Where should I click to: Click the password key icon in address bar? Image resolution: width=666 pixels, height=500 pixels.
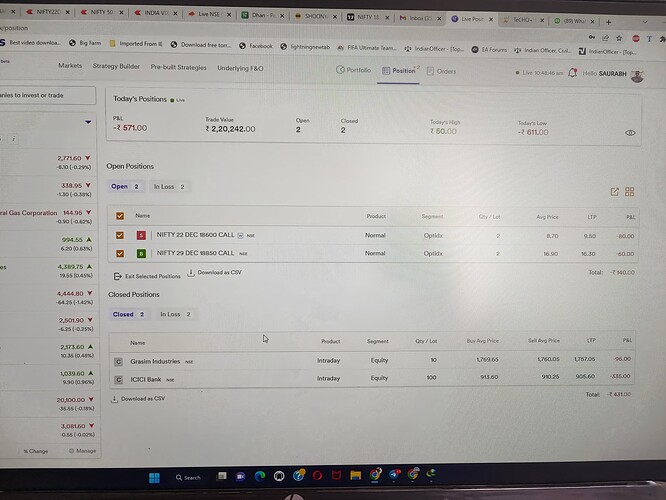point(592,37)
